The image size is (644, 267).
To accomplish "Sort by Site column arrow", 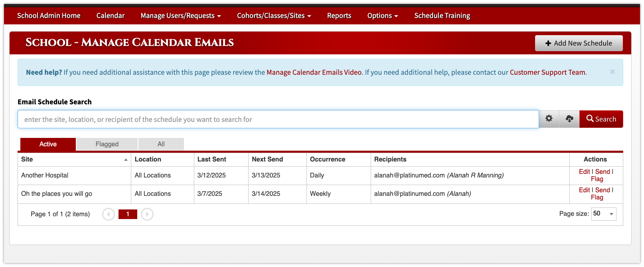I will 126,159.
